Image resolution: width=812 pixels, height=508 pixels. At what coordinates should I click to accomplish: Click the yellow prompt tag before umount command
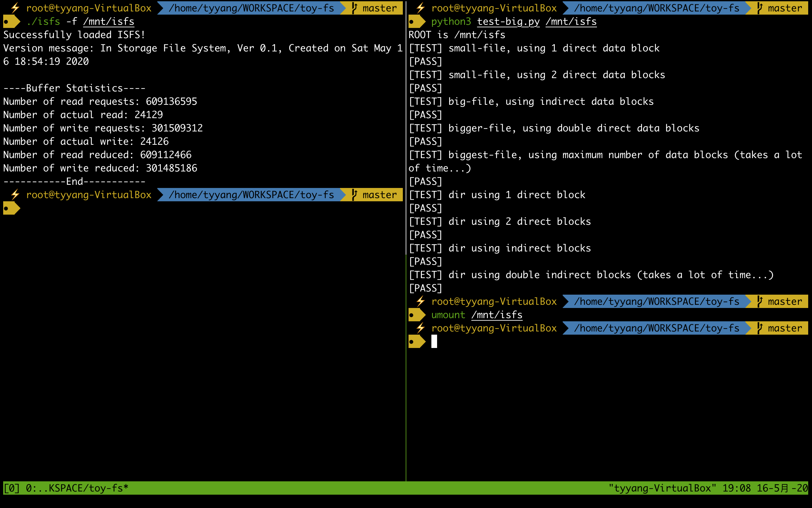point(417,315)
